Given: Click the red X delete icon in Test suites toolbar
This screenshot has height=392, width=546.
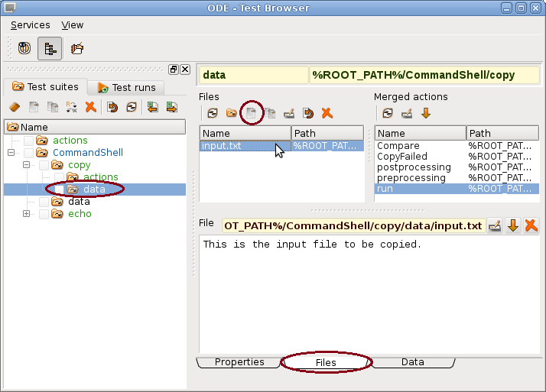Looking at the screenshot, I should pyautogui.click(x=90, y=107).
